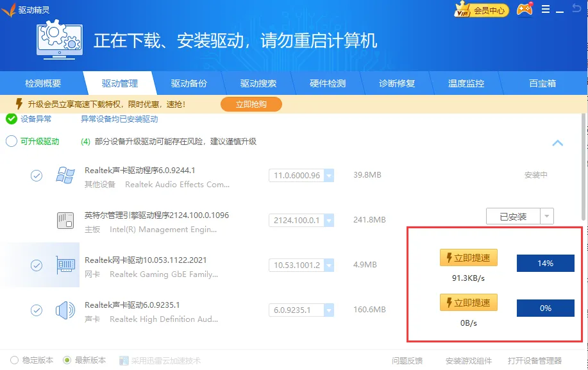Uncheck Realtek网卡驱动10.053.1122.2021 checkbox
This screenshot has height=370, width=588.
point(37,265)
